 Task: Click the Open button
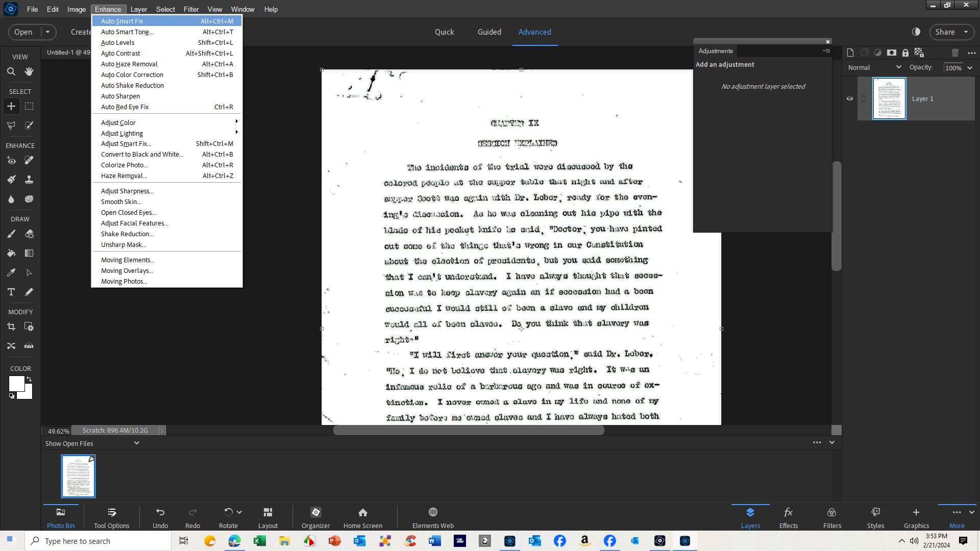[23, 32]
